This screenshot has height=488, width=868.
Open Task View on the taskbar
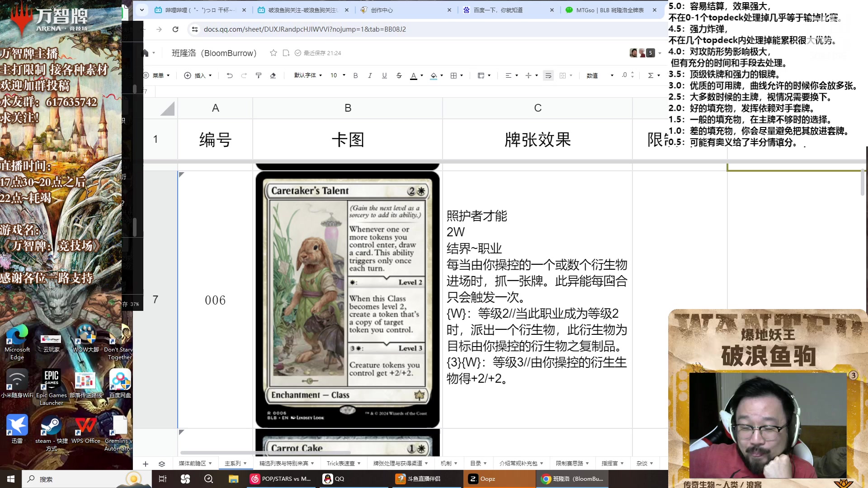coord(163,479)
